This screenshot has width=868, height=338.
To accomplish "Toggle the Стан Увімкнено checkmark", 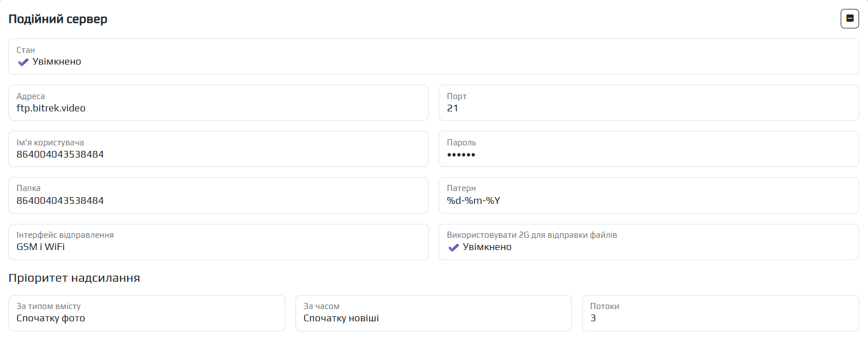I will (23, 62).
